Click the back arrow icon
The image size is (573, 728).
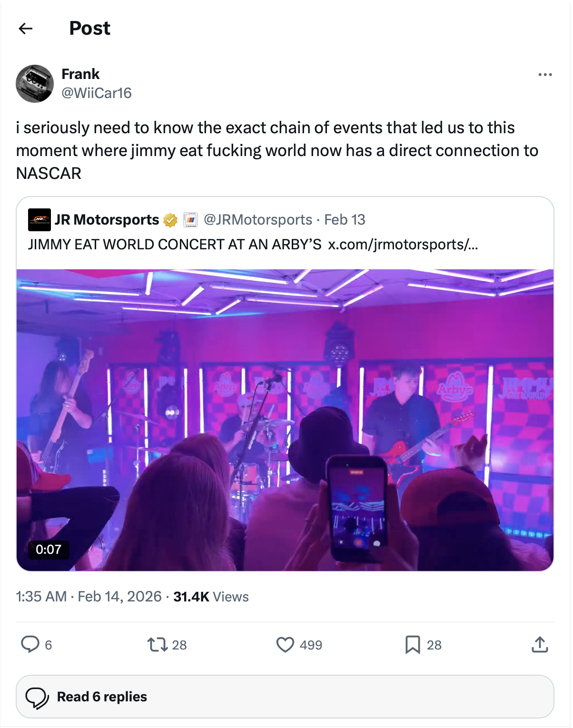click(26, 29)
